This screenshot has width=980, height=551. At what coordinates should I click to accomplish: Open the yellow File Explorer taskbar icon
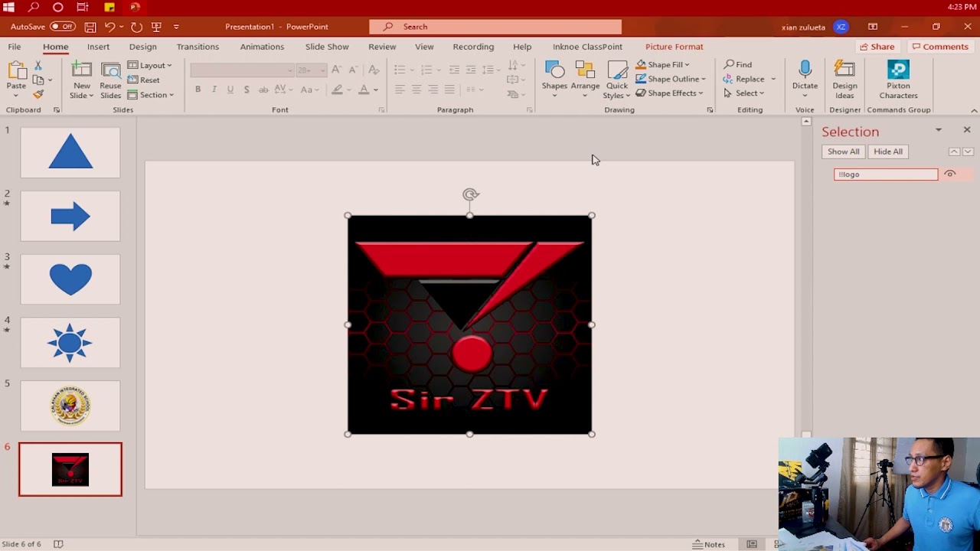click(x=109, y=7)
